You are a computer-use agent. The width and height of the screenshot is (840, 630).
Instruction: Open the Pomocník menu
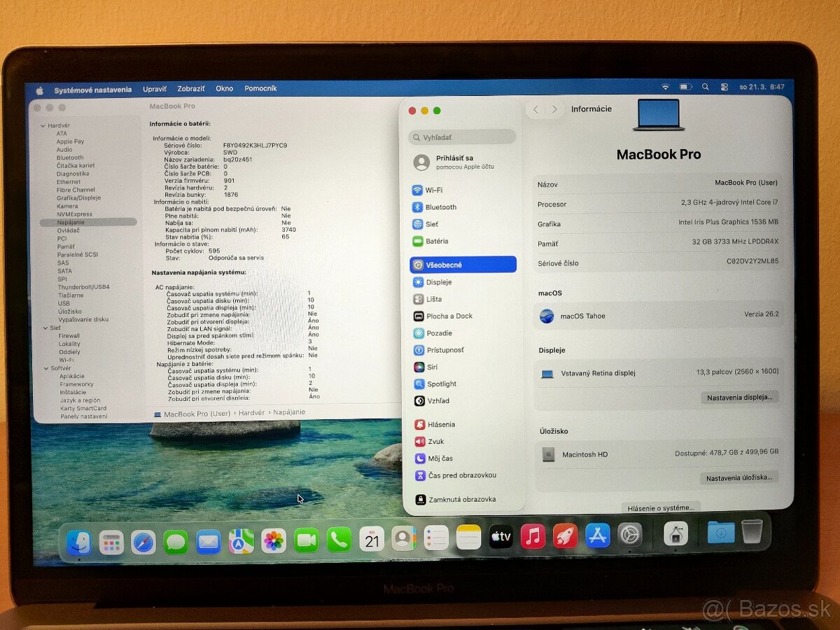tap(259, 88)
